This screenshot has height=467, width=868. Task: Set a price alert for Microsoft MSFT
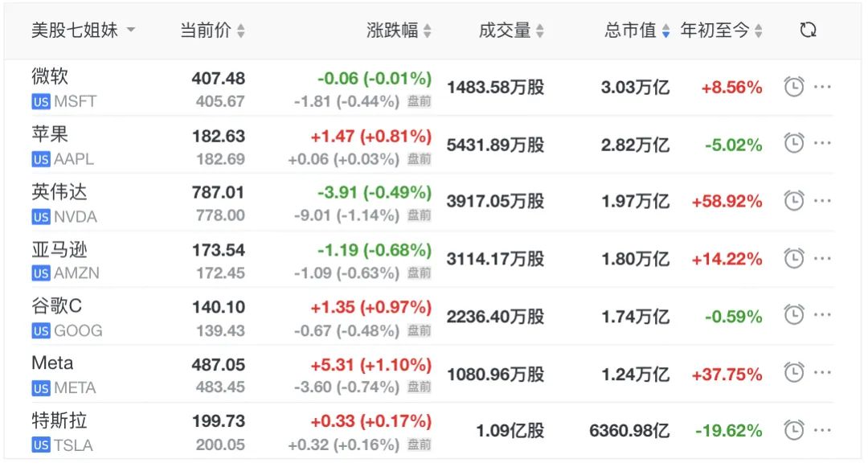(x=794, y=87)
